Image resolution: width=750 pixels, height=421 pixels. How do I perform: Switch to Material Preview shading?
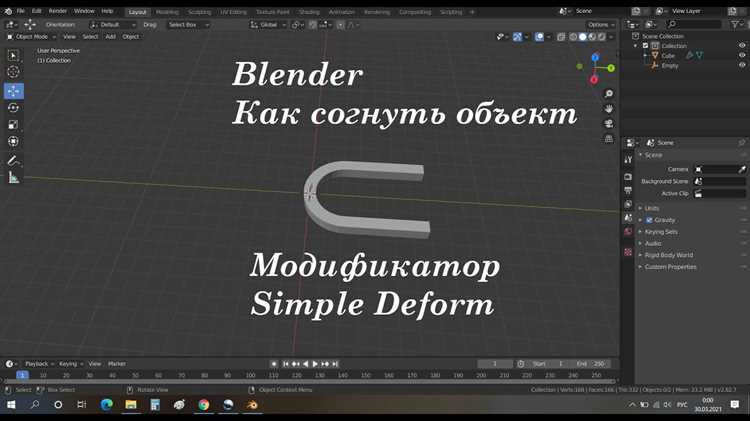point(592,37)
